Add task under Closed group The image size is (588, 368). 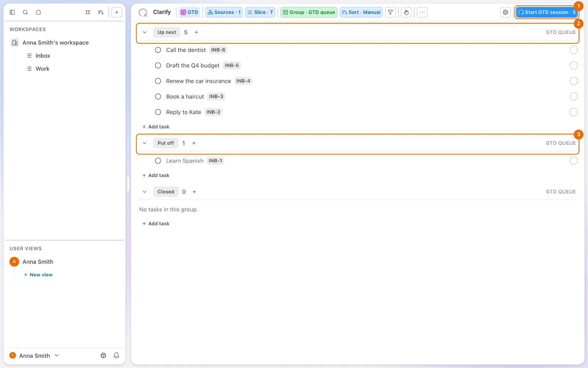click(156, 224)
